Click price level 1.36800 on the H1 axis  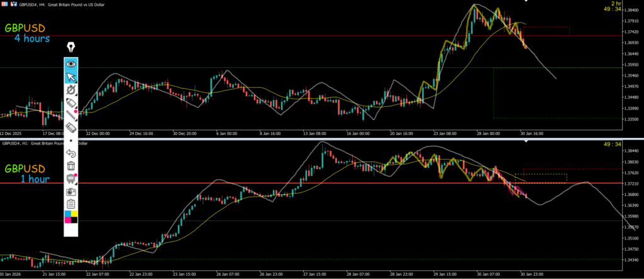coord(631,194)
